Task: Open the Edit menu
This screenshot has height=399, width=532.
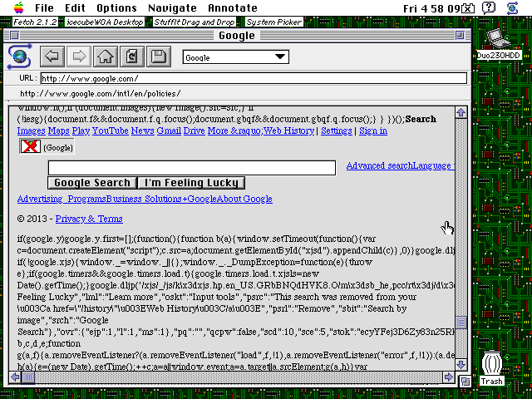Action: tap(75, 7)
